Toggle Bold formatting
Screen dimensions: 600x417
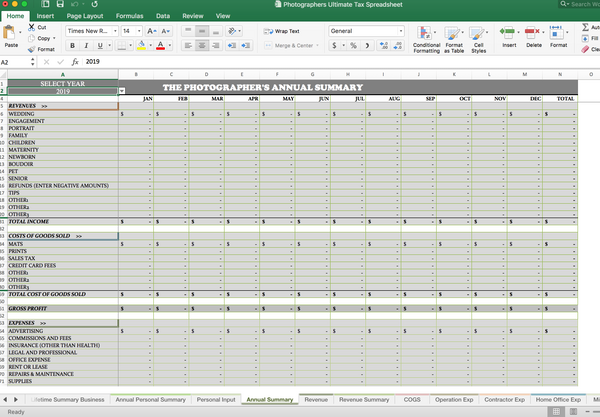72,46
